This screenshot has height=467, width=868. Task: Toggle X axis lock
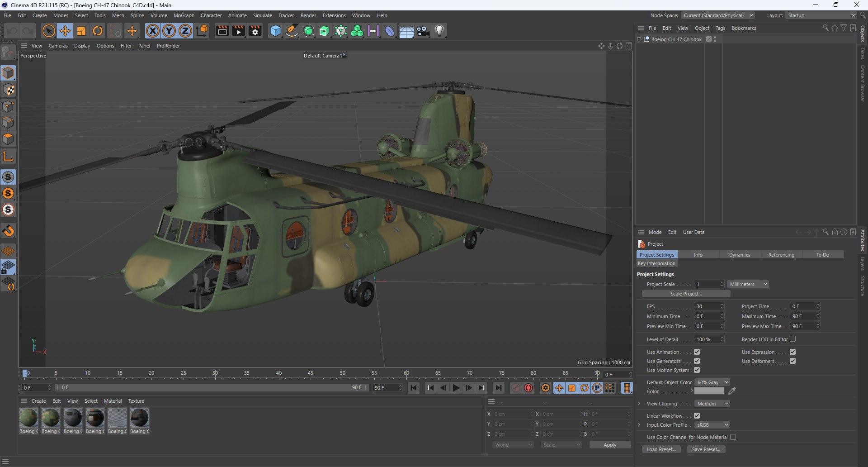coord(153,31)
